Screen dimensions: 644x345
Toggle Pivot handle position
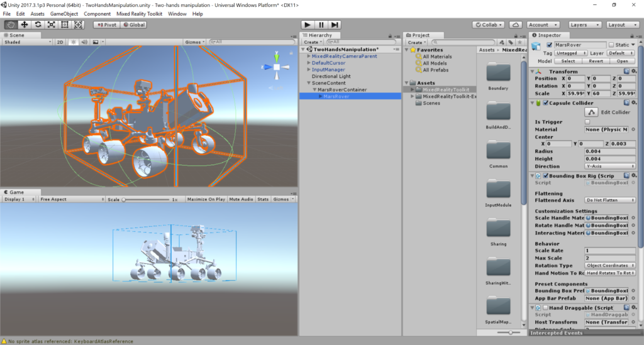point(106,25)
